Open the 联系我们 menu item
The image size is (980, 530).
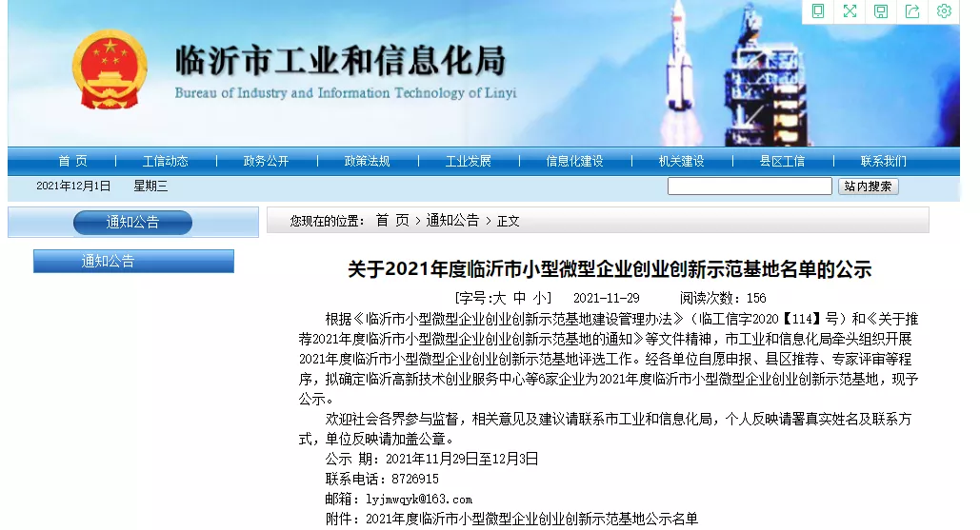884,161
